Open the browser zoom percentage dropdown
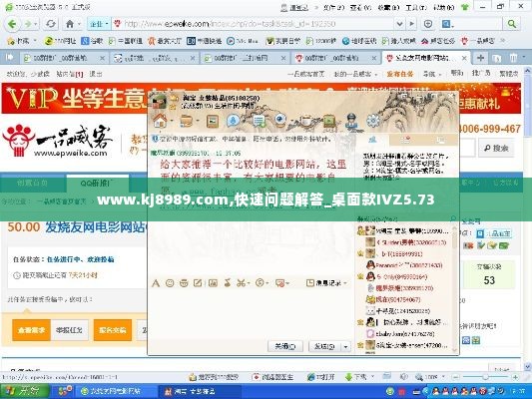This screenshot has width=532, height=399. (x=443, y=377)
